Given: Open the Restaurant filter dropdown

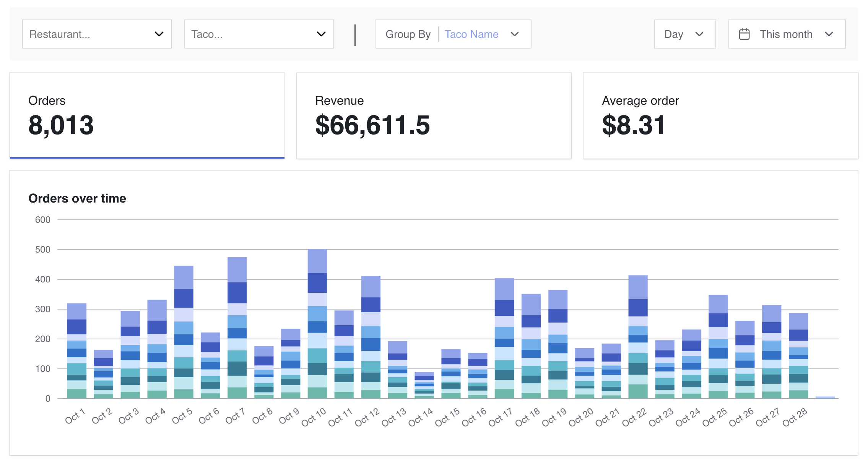Looking at the screenshot, I should coord(97,34).
